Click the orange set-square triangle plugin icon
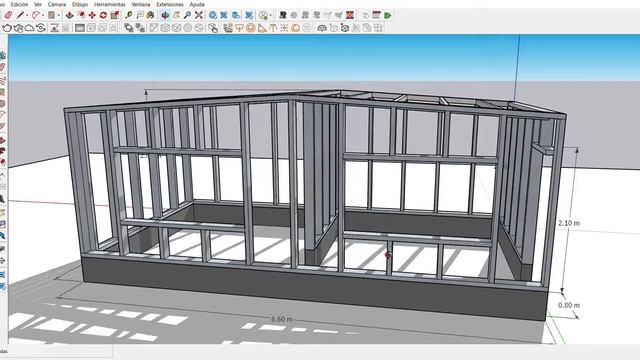 coord(262,28)
